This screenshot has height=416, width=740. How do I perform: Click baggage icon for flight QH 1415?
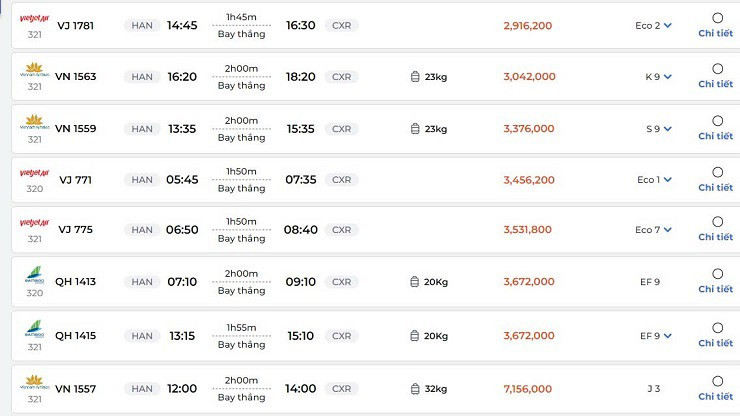pos(416,336)
